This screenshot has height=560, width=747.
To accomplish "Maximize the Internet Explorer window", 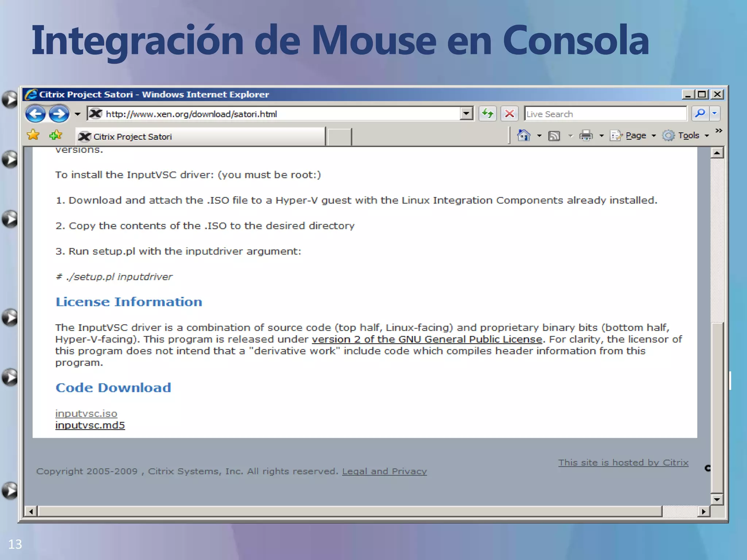I will [x=702, y=94].
